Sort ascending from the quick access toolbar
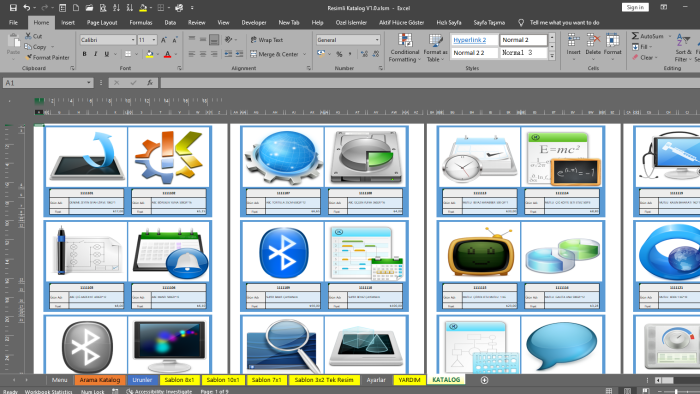The height and width of the screenshot is (394, 700). click(x=117, y=8)
